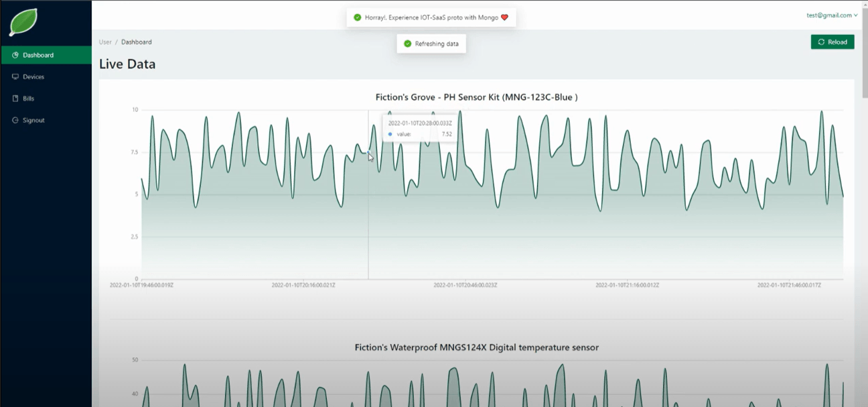The width and height of the screenshot is (868, 407).
Task: Click the page's vertical scrollbar
Action: [x=863, y=60]
